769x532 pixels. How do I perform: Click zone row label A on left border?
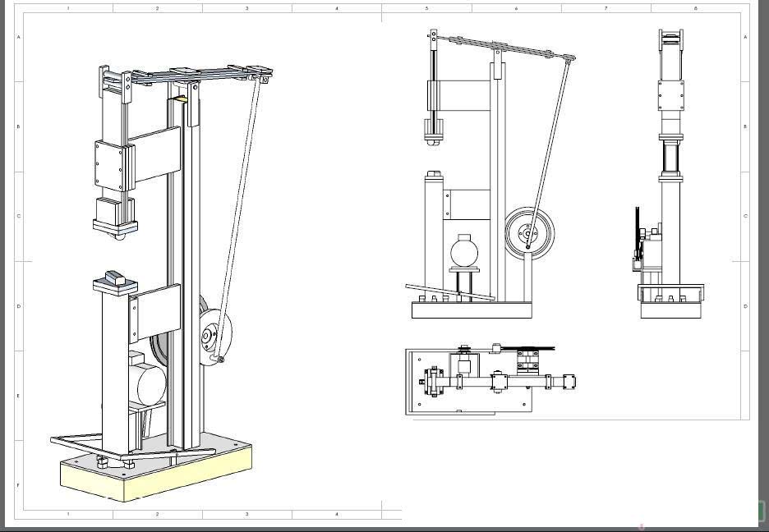click(x=20, y=38)
